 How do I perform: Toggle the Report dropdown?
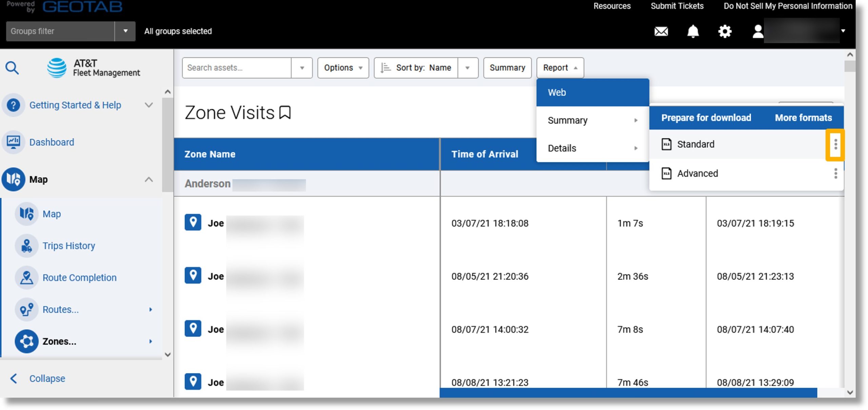[560, 68]
